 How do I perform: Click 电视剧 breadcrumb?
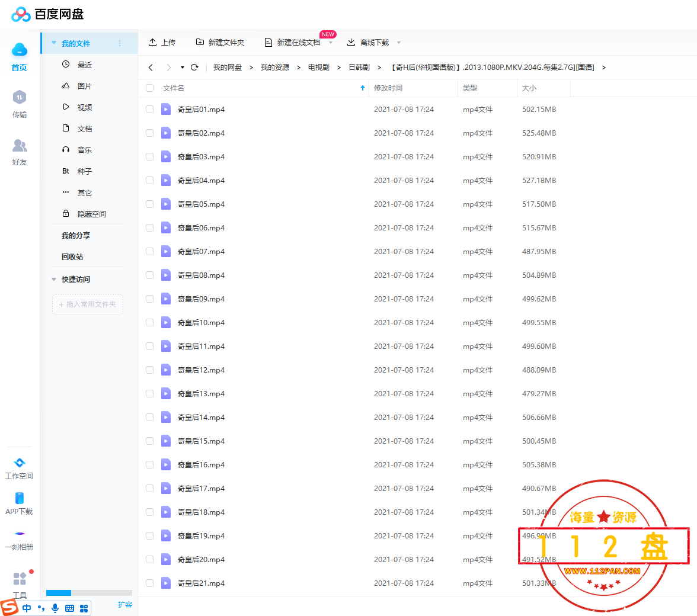point(319,68)
